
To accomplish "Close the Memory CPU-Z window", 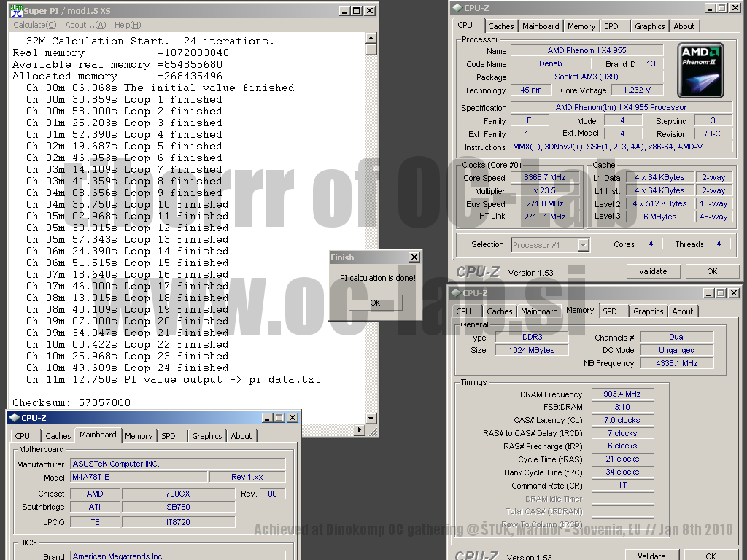I will (734, 293).
